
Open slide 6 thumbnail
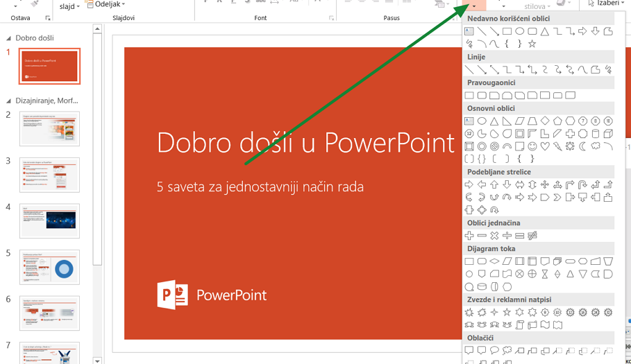coord(49,313)
